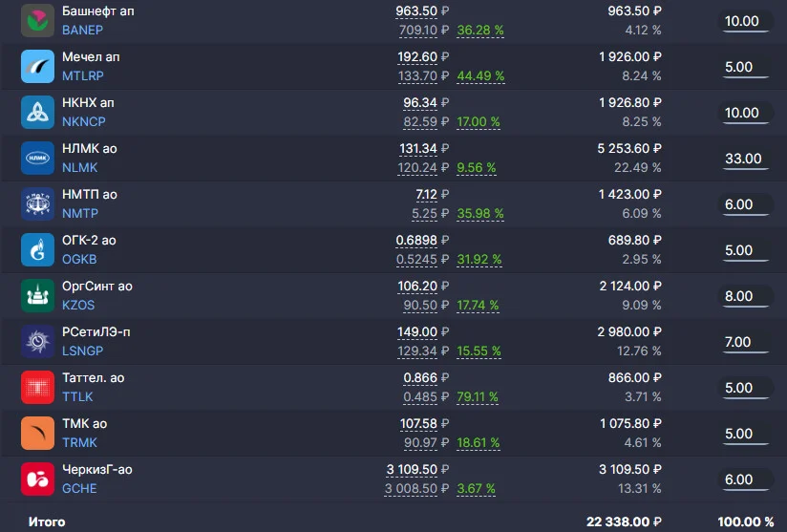Open the TRMK ticker link
The height and width of the screenshot is (532, 787).
pyautogui.click(x=80, y=442)
